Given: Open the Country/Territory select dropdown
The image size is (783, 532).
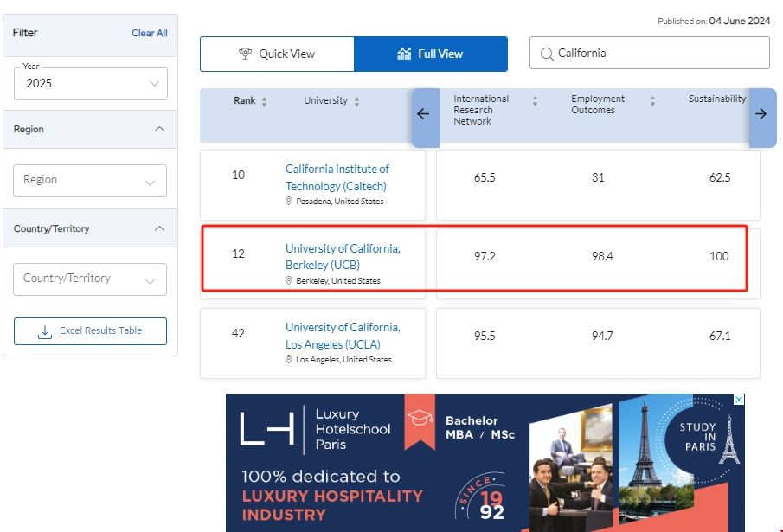Looking at the screenshot, I should (x=91, y=279).
